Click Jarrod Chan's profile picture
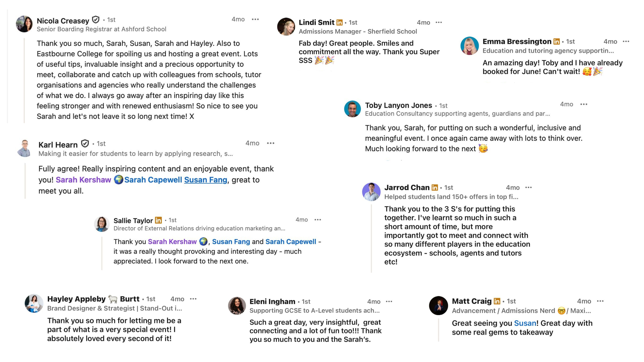The image size is (644, 362). 371,192
